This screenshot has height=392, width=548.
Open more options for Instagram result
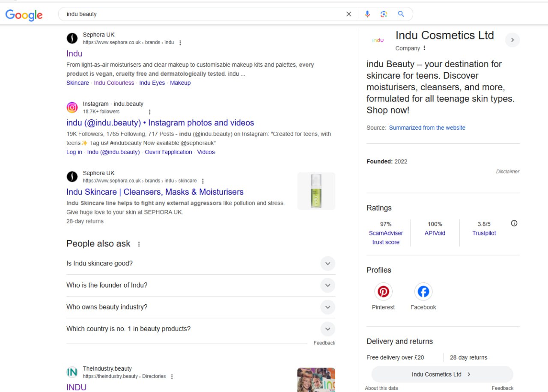click(x=149, y=112)
